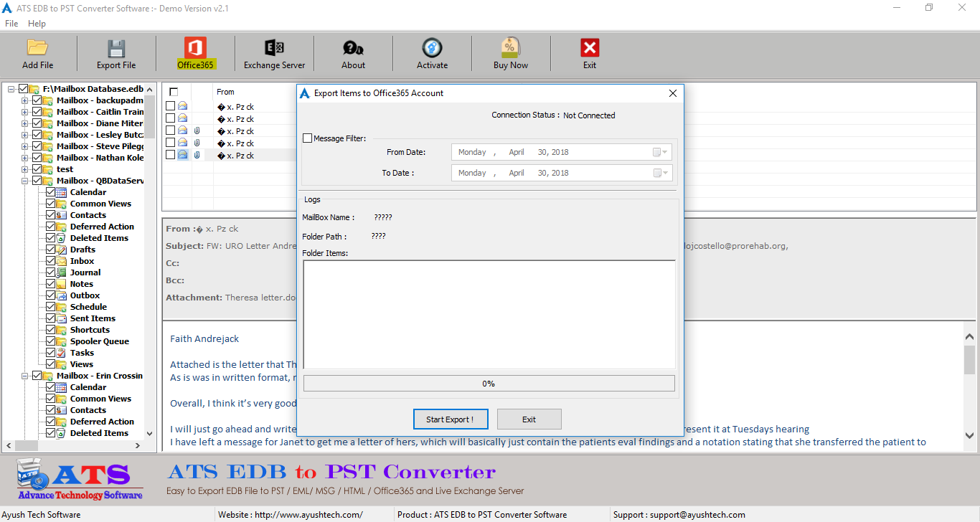Click the Deleted Items icon under QBDataServ
The height and width of the screenshot is (522, 980).
point(62,238)
